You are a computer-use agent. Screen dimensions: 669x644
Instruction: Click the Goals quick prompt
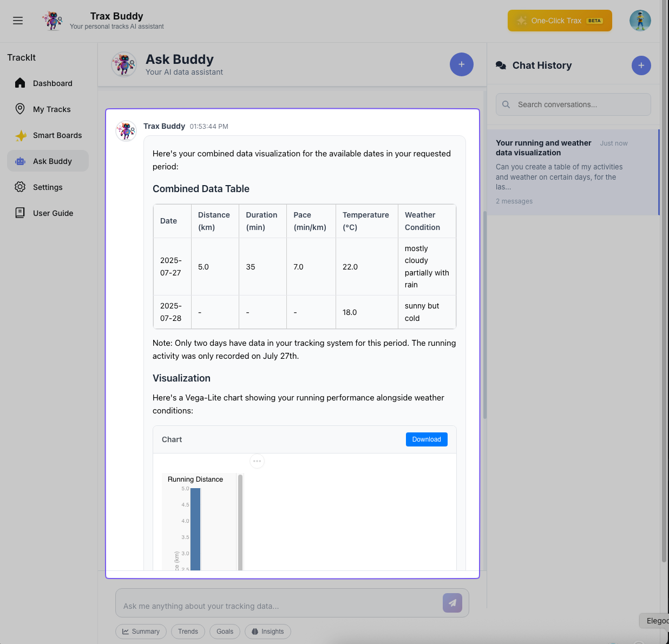(x=225, y=632)
